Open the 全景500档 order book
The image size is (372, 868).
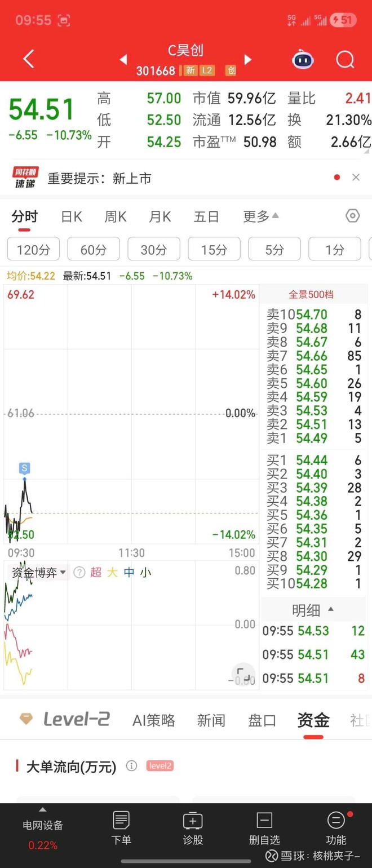click(311, 294)
